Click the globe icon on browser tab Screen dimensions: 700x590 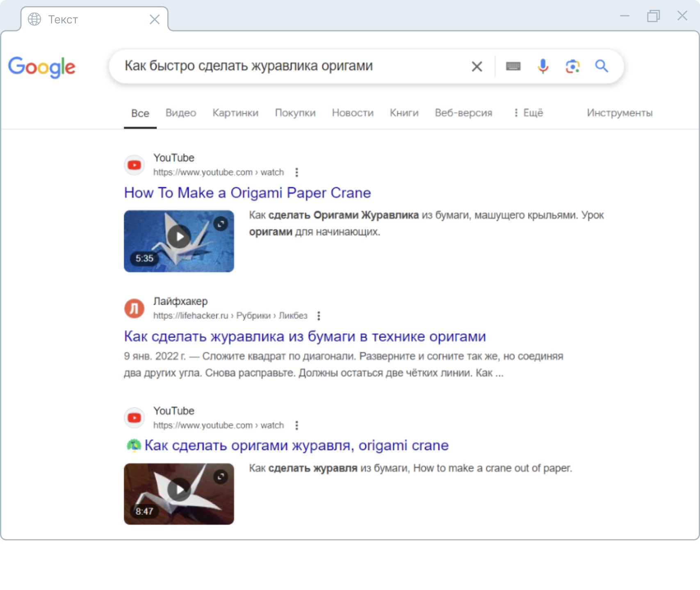[34, 19]
